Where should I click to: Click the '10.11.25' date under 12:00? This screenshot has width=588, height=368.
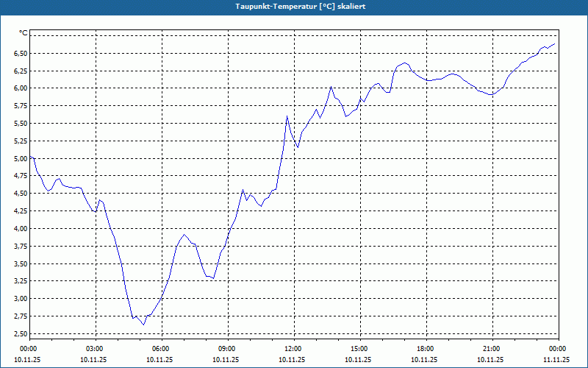click(292, 359)
